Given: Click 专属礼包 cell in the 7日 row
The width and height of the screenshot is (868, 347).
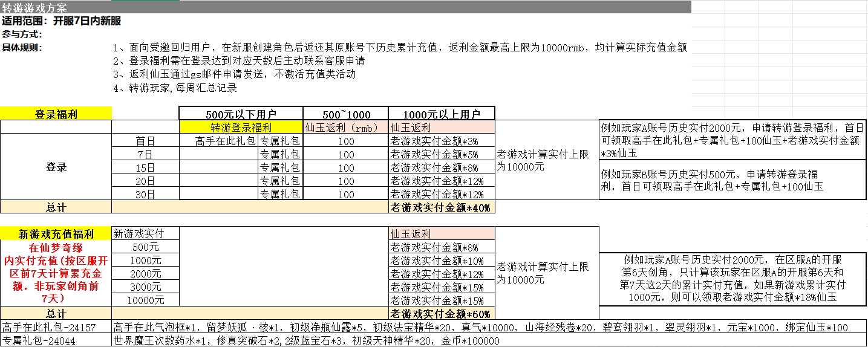Looking at the screenshot, I should [281, 154].
